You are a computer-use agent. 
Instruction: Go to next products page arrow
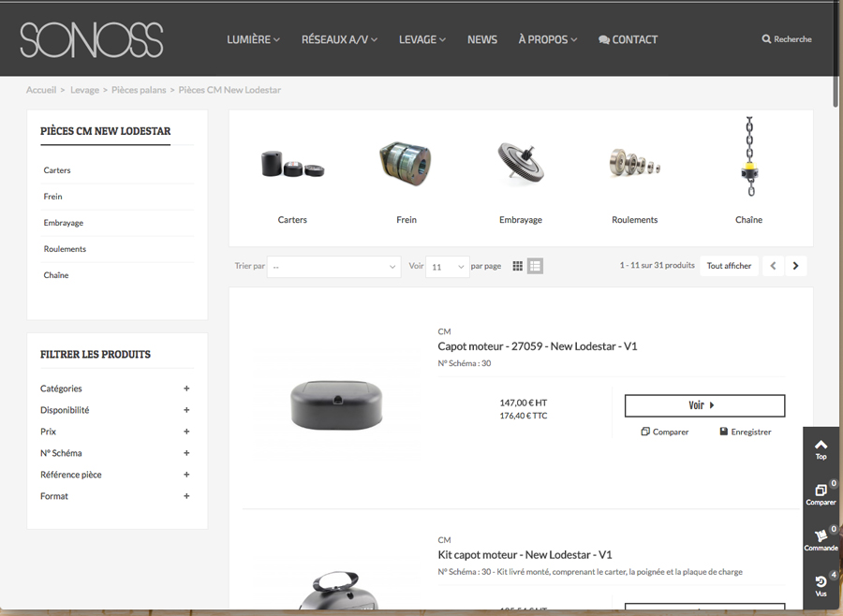[795, 266]
